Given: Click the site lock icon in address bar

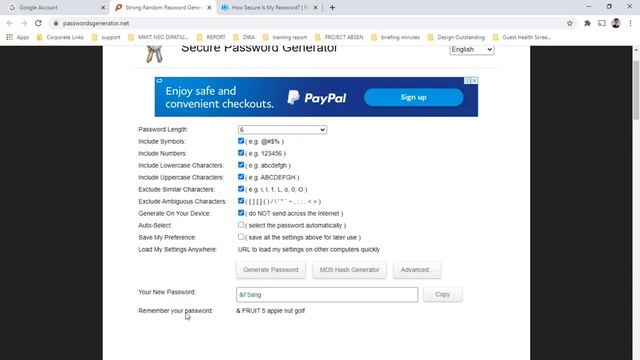Looking at the screenshot, I should [56, 23].
